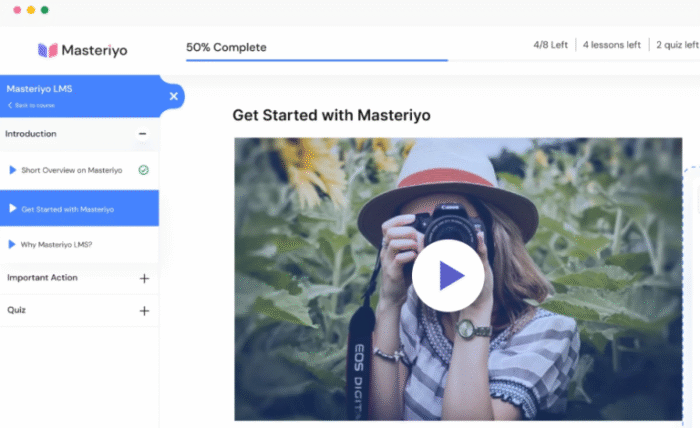Click the 4 lessons left indicator

[x=612, y=45]
